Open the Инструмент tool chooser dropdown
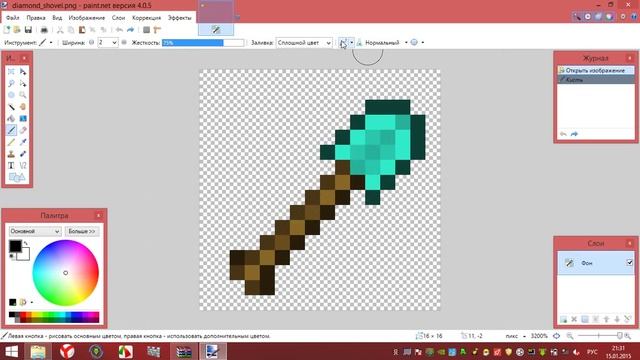 pos(51,42)
